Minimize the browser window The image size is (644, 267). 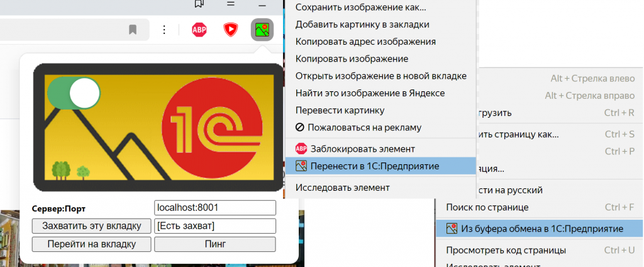click(262, 5)
